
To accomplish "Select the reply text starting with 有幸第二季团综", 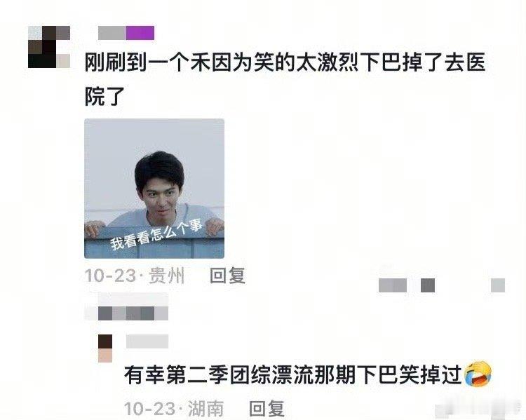I will pyautogui.click(x=293, y=374).
